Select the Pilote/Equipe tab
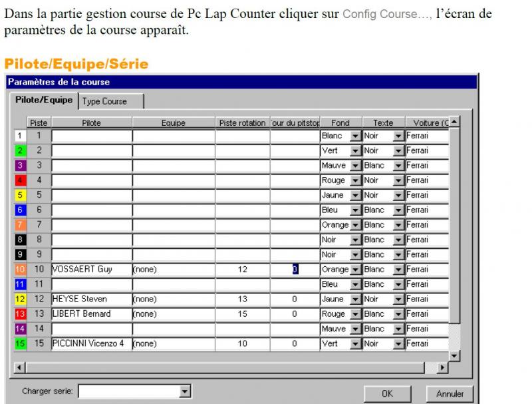 coord(44,101)
